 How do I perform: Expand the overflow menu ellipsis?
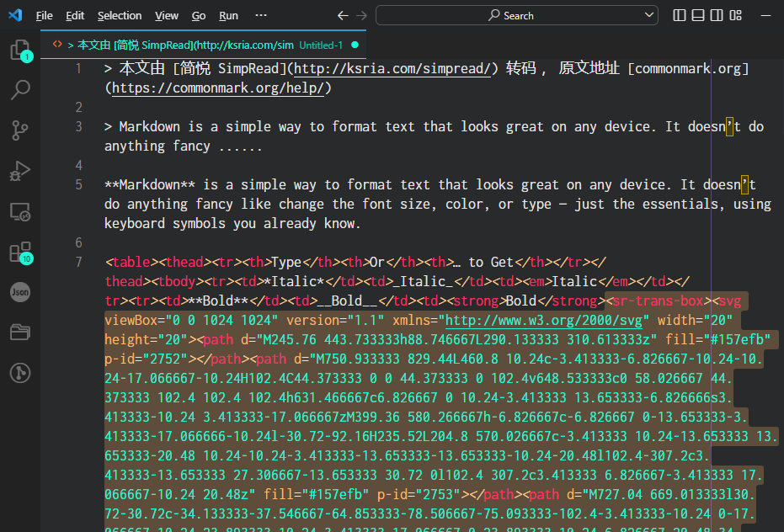[261, 15]
